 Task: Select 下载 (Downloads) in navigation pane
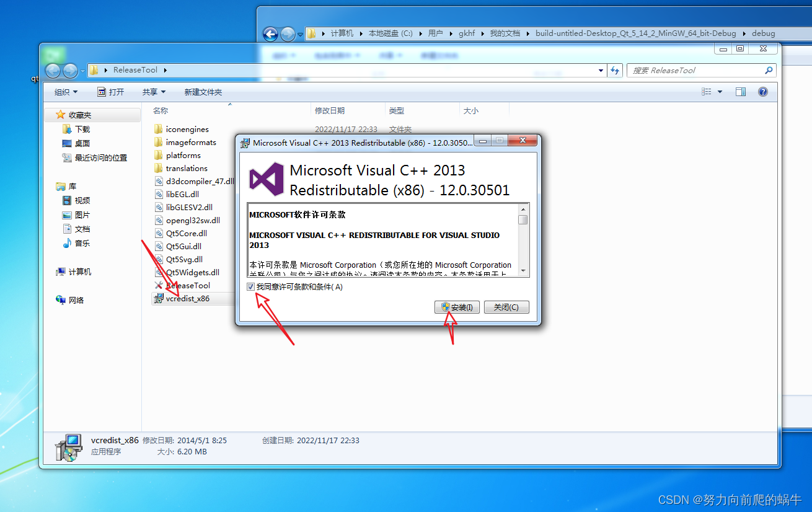[82, 129]
